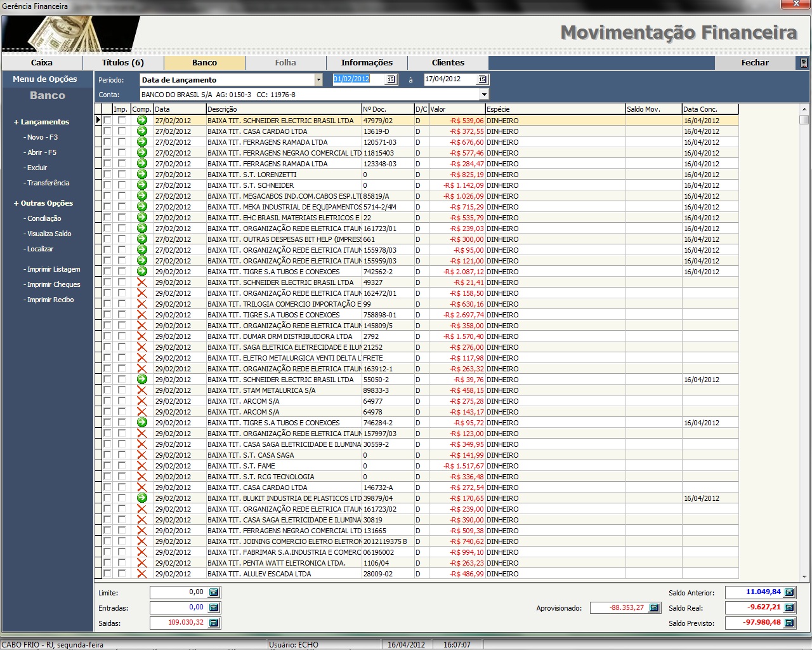The image size is (812, 650).
Task: Grab the vertical scrollbar thumb
Action: click(804, 119)
